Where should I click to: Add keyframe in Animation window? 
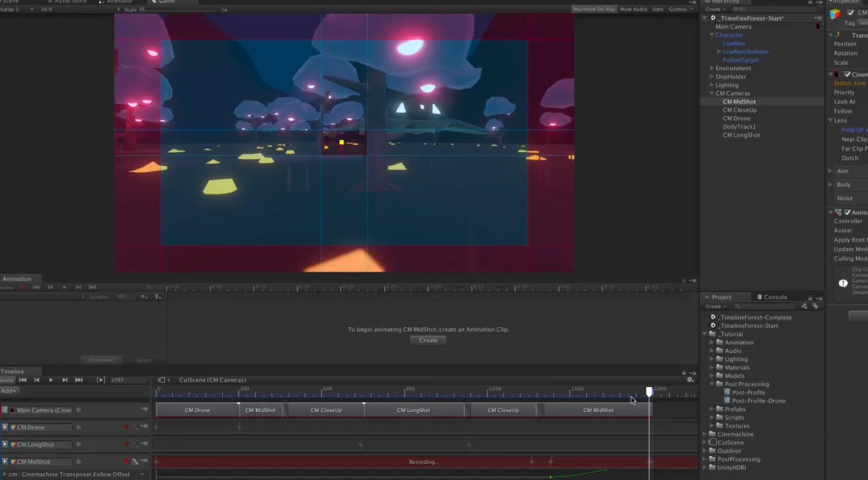(x=144, y=297)
